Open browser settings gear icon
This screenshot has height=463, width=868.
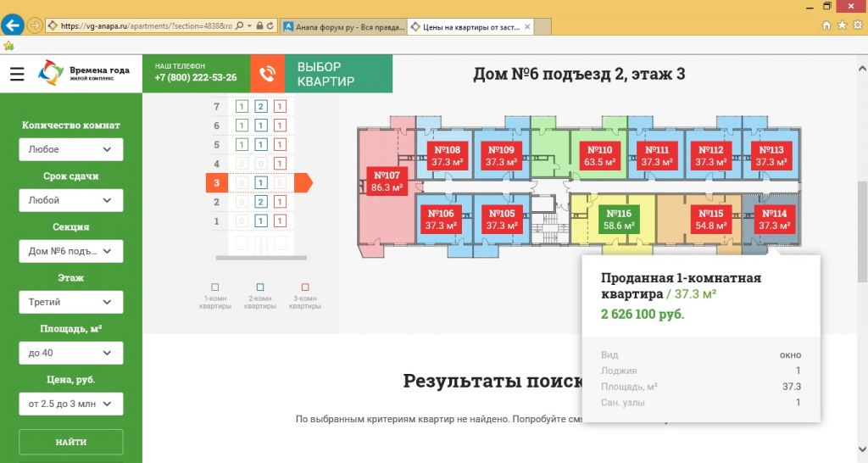[x=858, y=25]
